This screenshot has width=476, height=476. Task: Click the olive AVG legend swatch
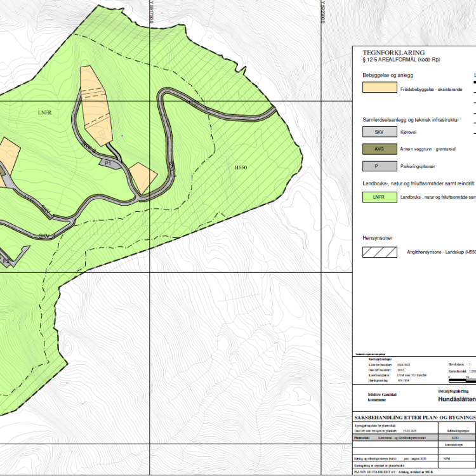coord(380,149)
